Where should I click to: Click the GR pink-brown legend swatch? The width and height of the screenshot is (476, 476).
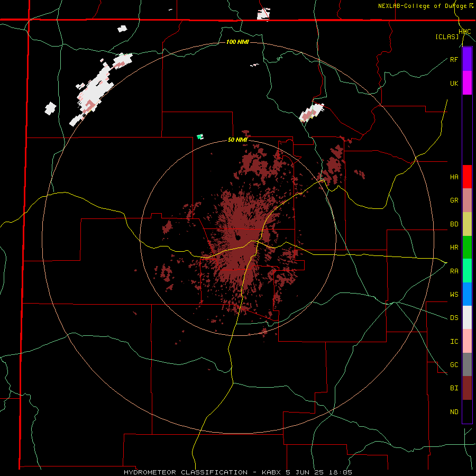click(x=467, y=200)
